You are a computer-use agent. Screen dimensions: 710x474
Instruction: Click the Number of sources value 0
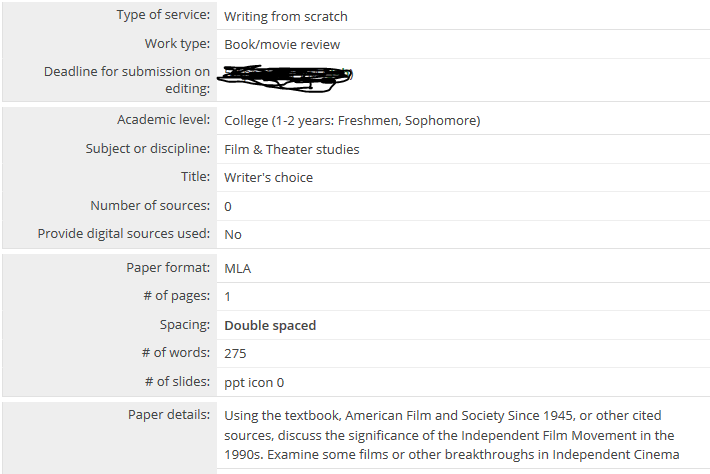point(228,206)
